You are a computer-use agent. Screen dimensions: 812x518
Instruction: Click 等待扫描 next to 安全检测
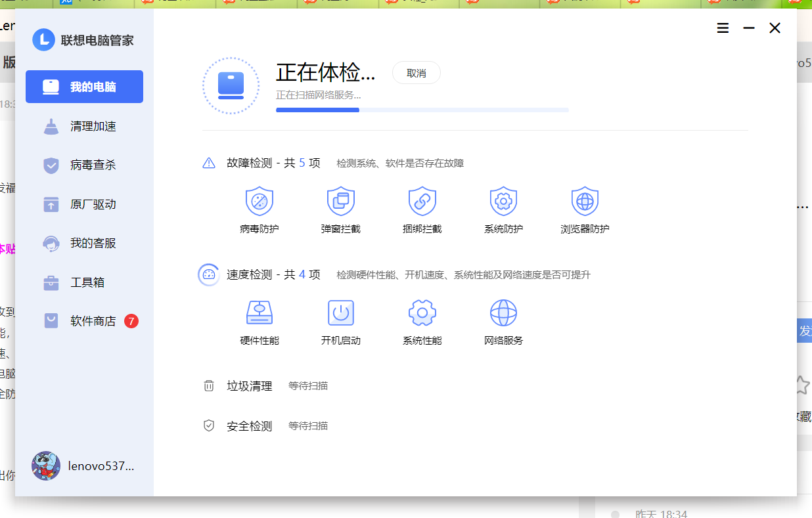pyautogui.click(x=308, y=426)
